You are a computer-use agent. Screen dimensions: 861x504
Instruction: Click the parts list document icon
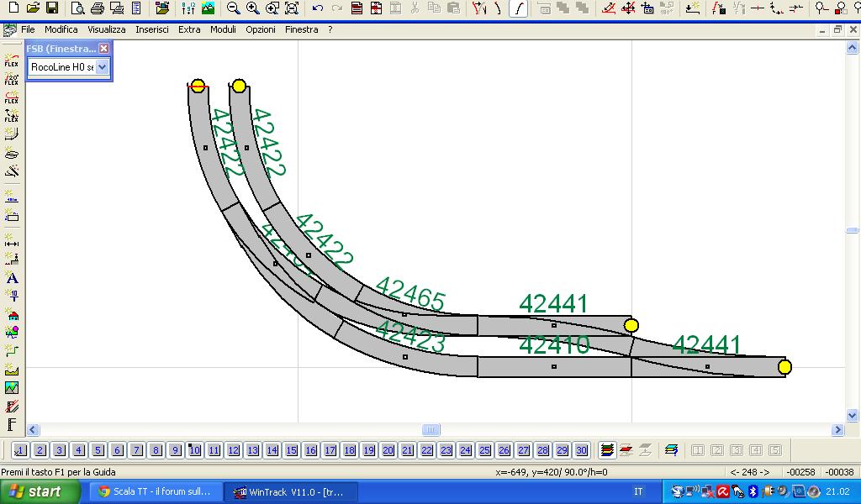pyautogui.click(x=136, y=8)
